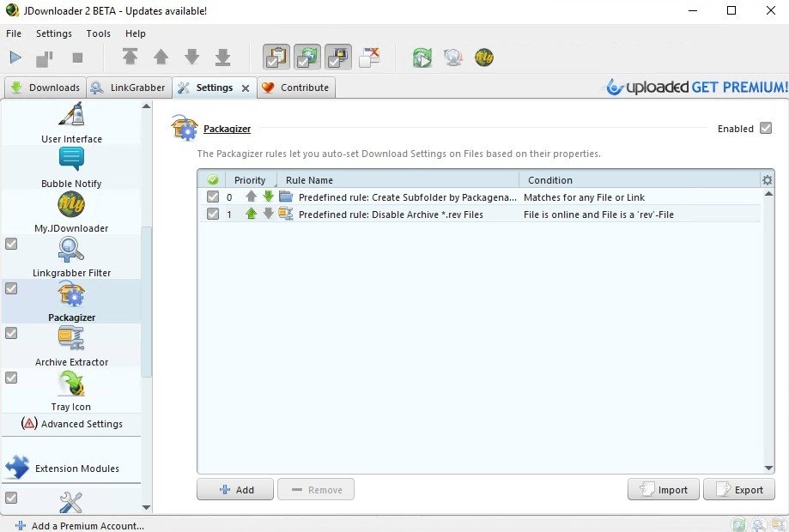Sort rules by Rule Name column
Viewport: 789px width, 532px height.
tap(398, 180)
